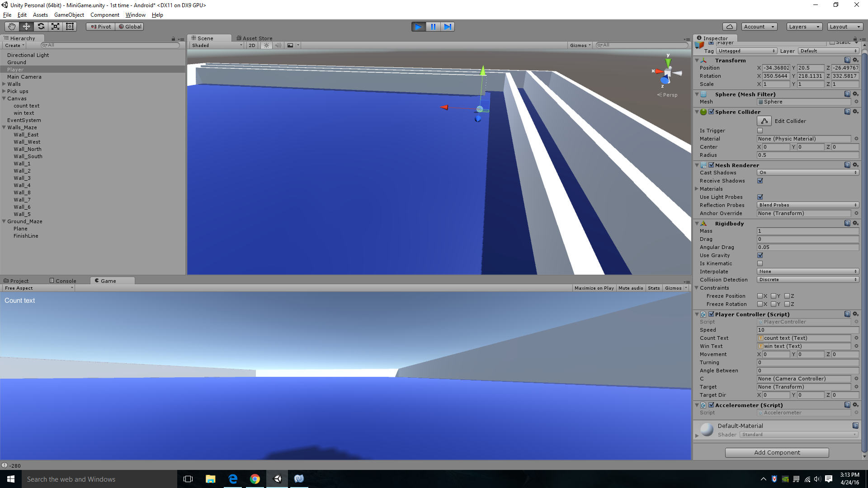Open Reflection Probes dropdown
The width and height of the screenshot is (868, 488).
[808, 205]
